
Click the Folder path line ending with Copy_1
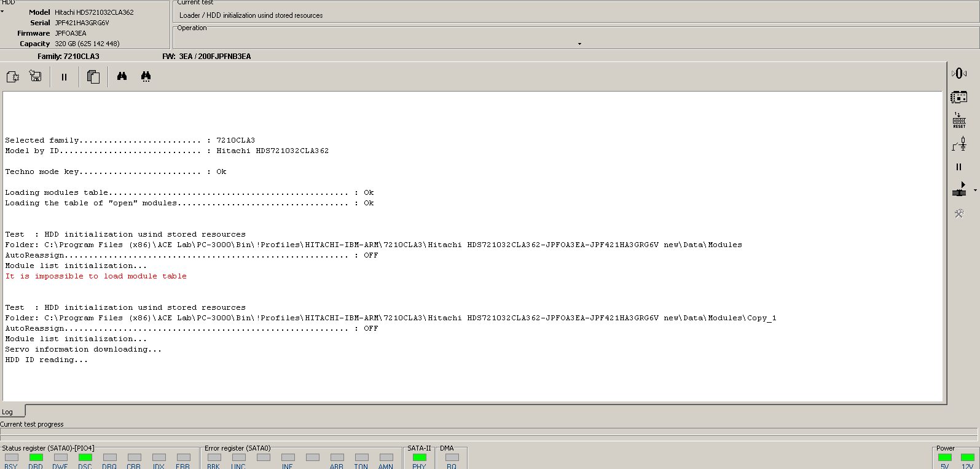click(x=391, y=318)
